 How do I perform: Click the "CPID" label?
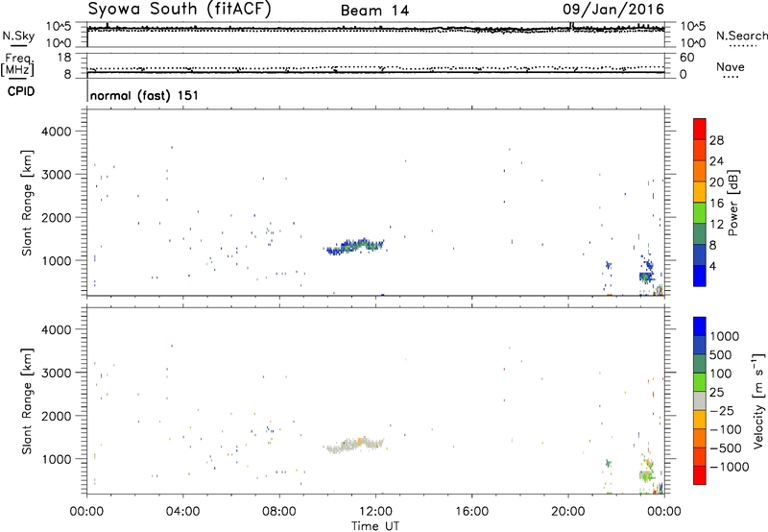21,91
